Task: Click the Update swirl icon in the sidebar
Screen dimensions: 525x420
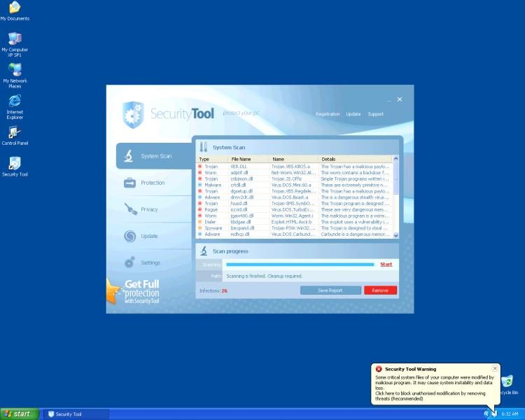Action: (129, 236)
